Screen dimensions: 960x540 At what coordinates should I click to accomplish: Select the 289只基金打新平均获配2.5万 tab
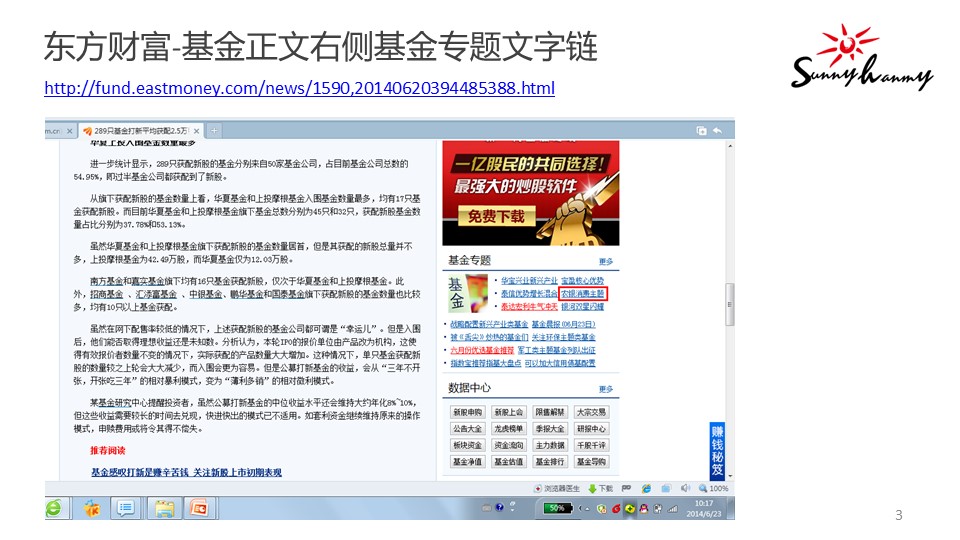click(x=141, y=131)
